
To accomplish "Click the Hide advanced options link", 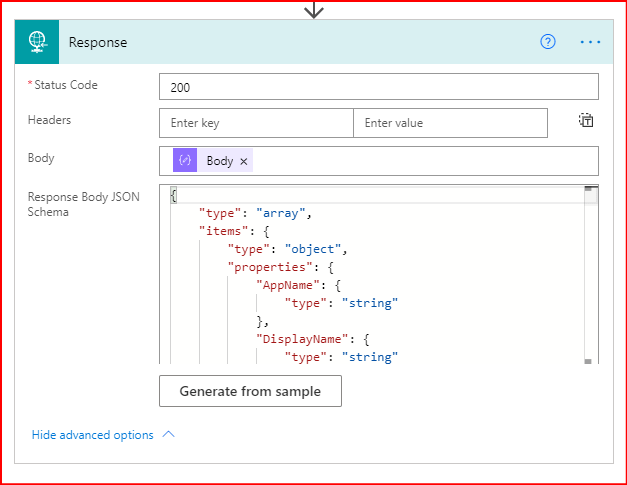I will point(93,435).
